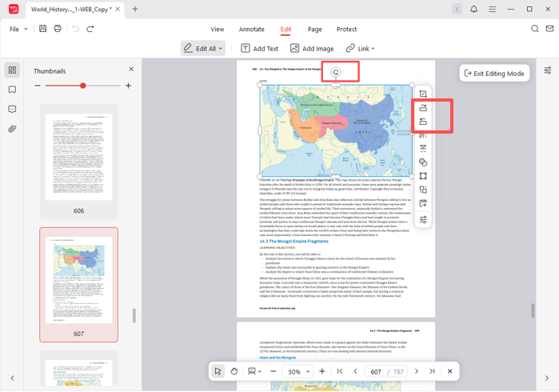559x392 pixels.
Task: Select the page 606 thumbnail
Action: pos(79,162)
